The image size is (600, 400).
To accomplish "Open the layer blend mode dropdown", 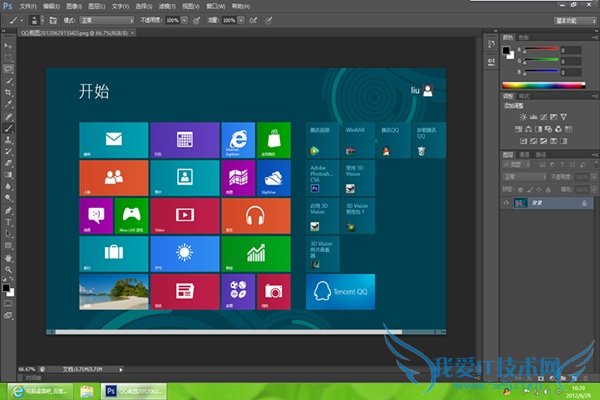I will coord(525,177).
